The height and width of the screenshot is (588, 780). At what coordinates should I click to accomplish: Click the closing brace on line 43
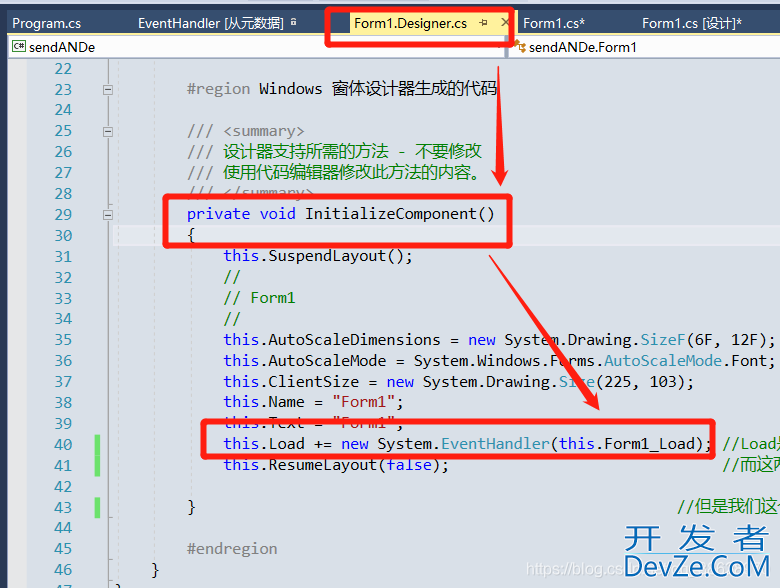pos(191,507)
